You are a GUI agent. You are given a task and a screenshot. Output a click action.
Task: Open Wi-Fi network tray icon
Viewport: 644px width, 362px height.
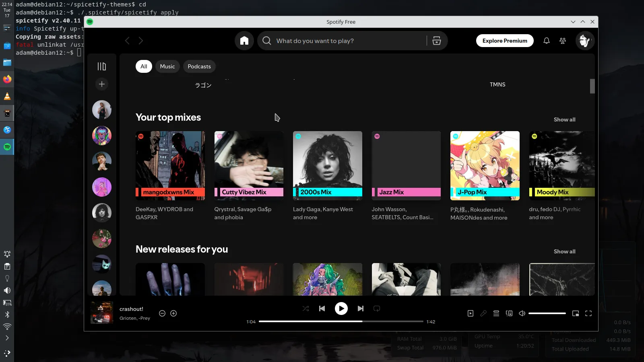pos(7,326)
